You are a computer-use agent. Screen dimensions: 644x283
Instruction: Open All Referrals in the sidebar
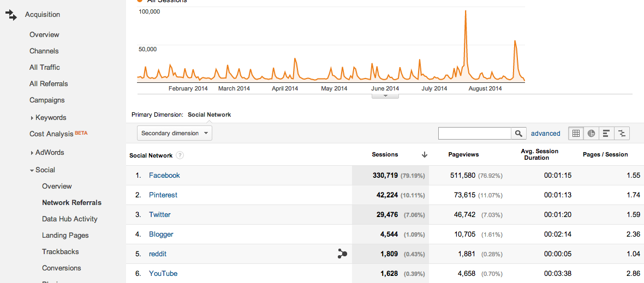49,84
